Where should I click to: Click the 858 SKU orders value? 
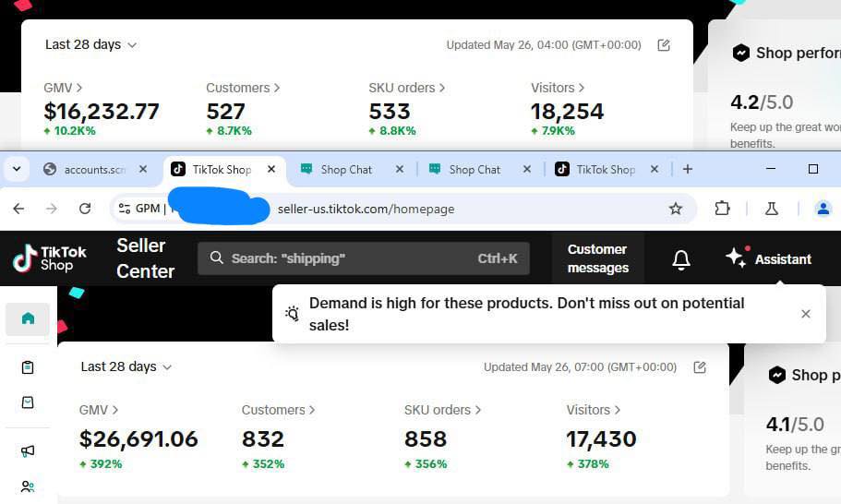click(x=426, y=439)
